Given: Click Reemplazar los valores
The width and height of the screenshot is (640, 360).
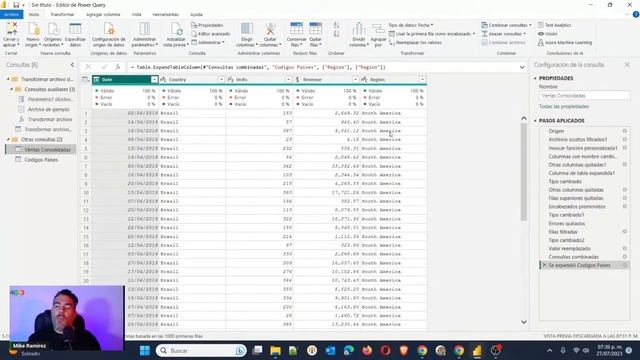Looking at the screenshot, I should (416, 42).
